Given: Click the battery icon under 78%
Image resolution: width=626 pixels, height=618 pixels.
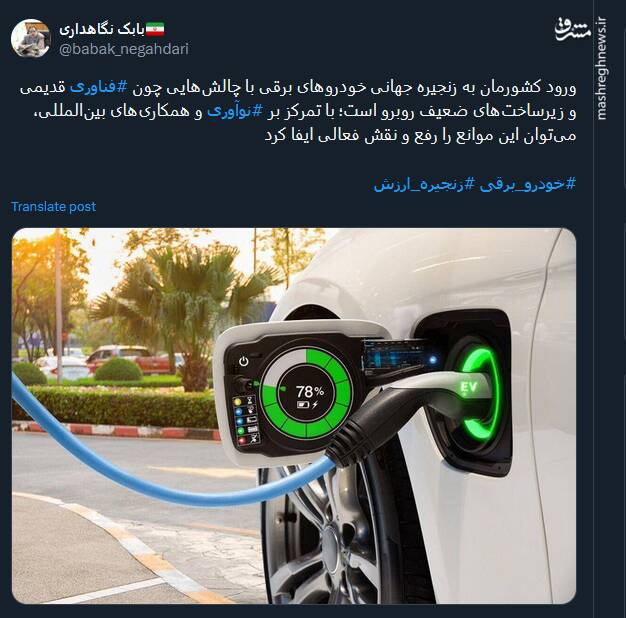Looking at the screenshot, I should (303, 405).
